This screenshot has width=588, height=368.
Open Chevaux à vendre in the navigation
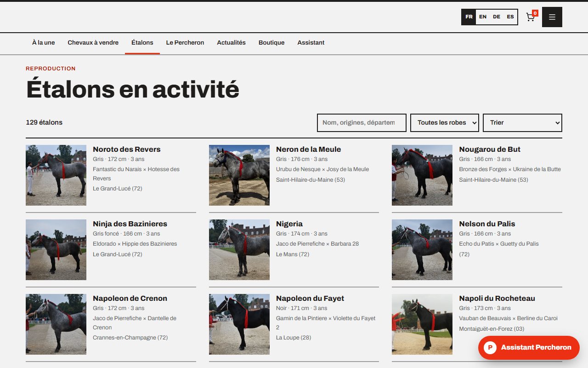93,43
